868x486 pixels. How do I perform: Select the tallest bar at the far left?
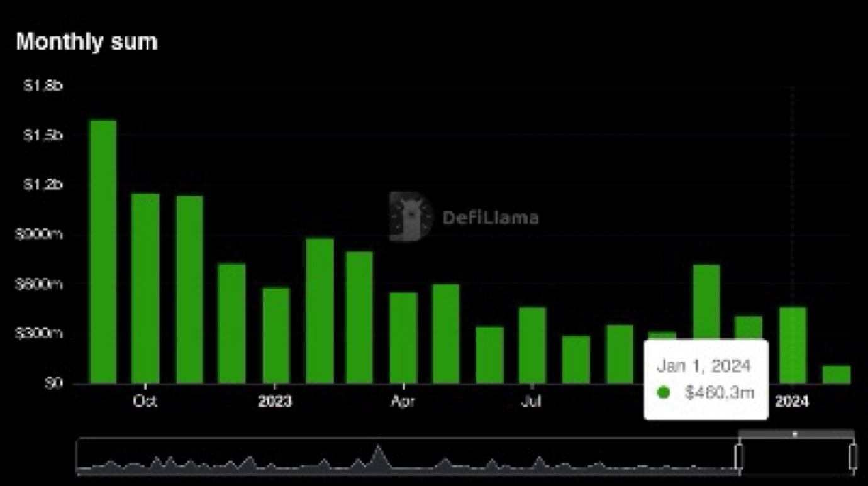[103, 251]
